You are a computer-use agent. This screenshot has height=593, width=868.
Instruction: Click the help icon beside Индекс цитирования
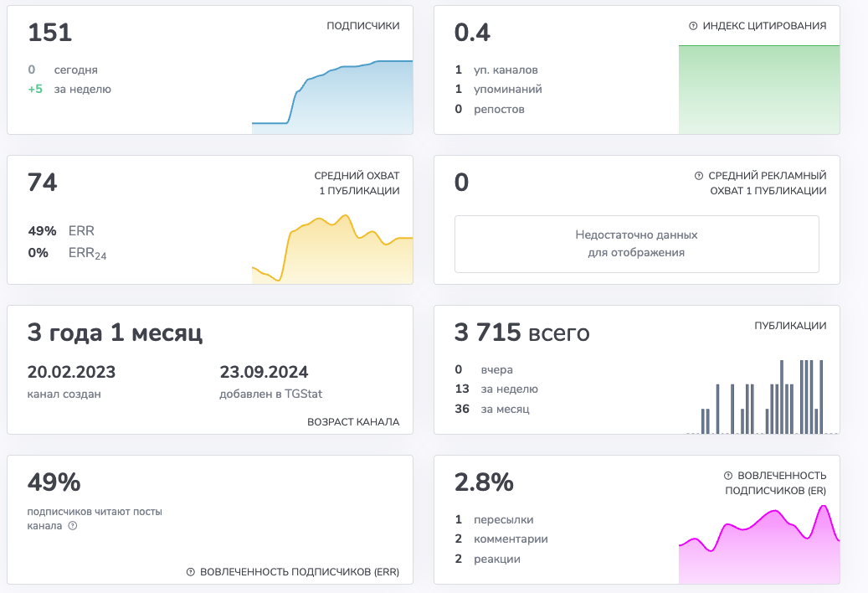693,26
